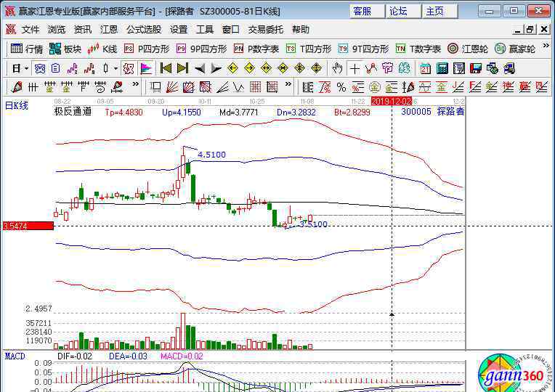555x392 pixels.
Task: Click the red floppy save icon
Action: 476,68
